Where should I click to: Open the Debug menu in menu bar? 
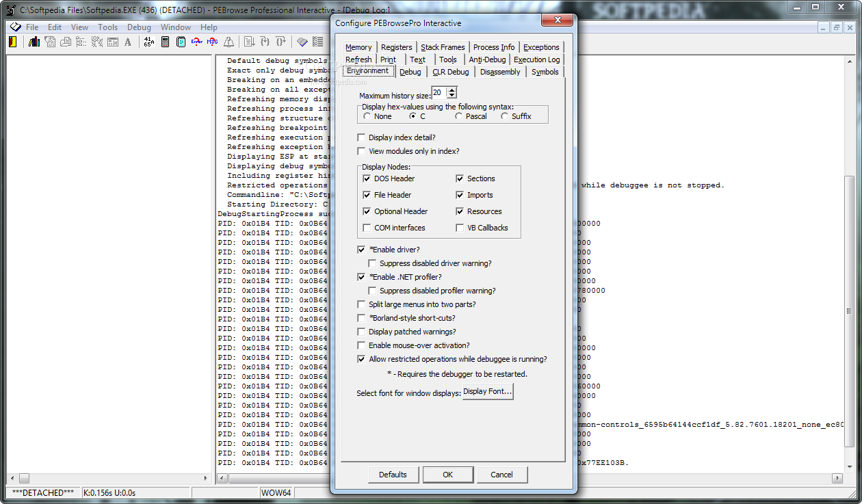139,27
